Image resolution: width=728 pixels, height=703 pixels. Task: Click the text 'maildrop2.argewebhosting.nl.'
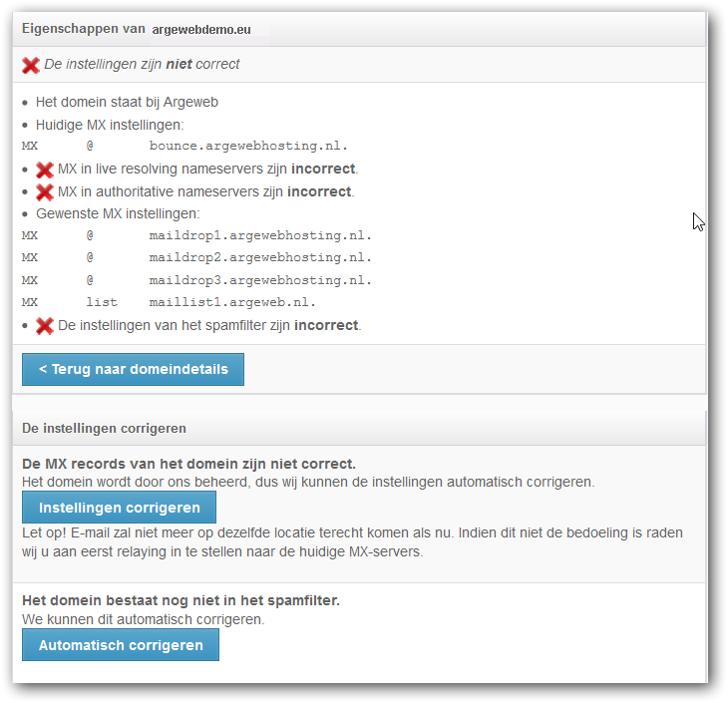point(260,257)
